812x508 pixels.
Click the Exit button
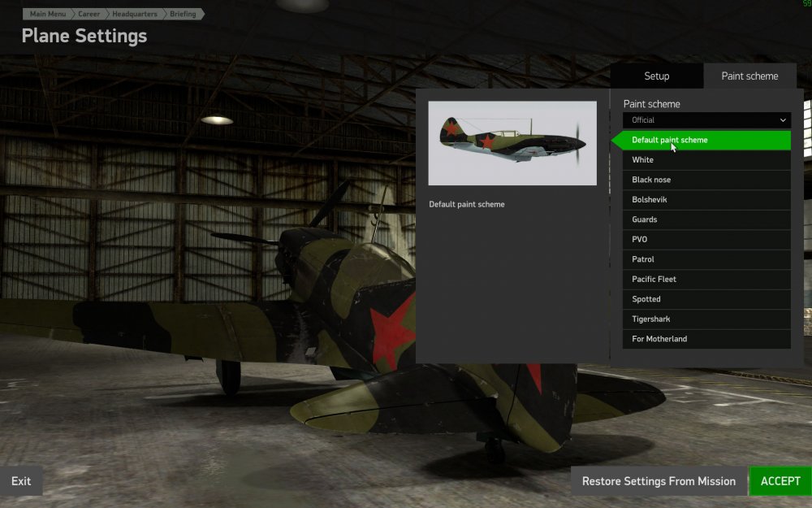pyautogui.click(x=21, y=481)
